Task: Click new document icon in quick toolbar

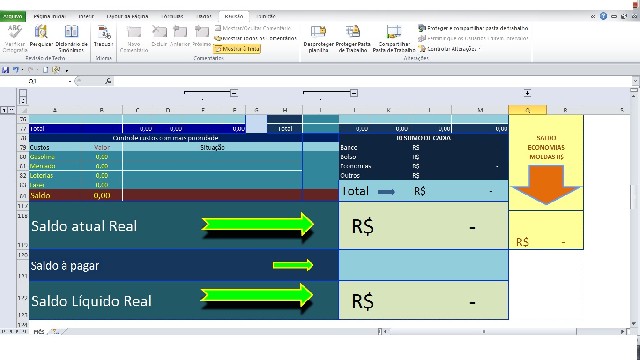Action: pyautogui.click(x=46, y=70)
